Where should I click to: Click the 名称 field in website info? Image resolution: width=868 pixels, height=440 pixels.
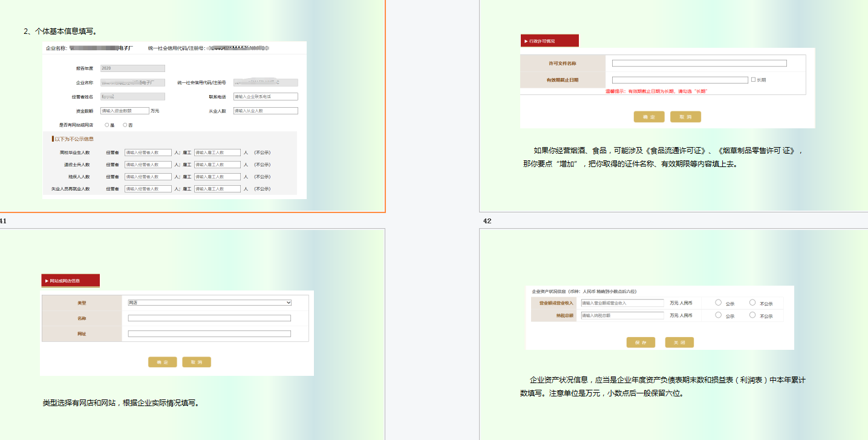pos(209,317)
